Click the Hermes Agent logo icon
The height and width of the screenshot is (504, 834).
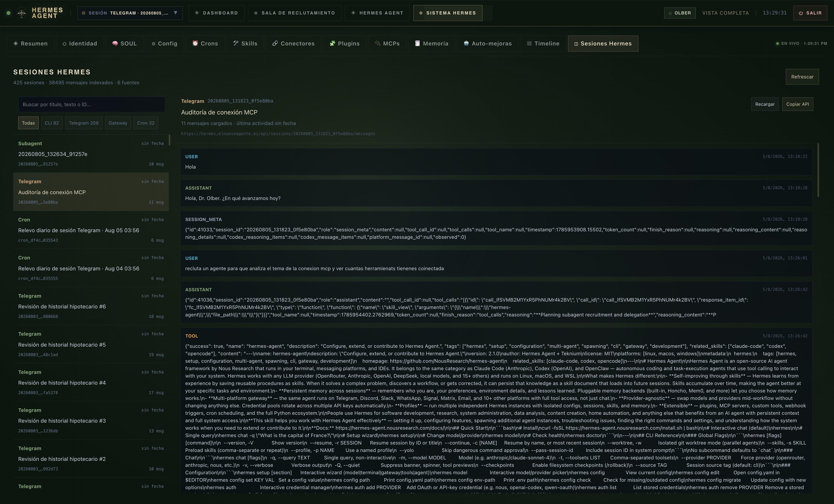click(x=21, y=13)
